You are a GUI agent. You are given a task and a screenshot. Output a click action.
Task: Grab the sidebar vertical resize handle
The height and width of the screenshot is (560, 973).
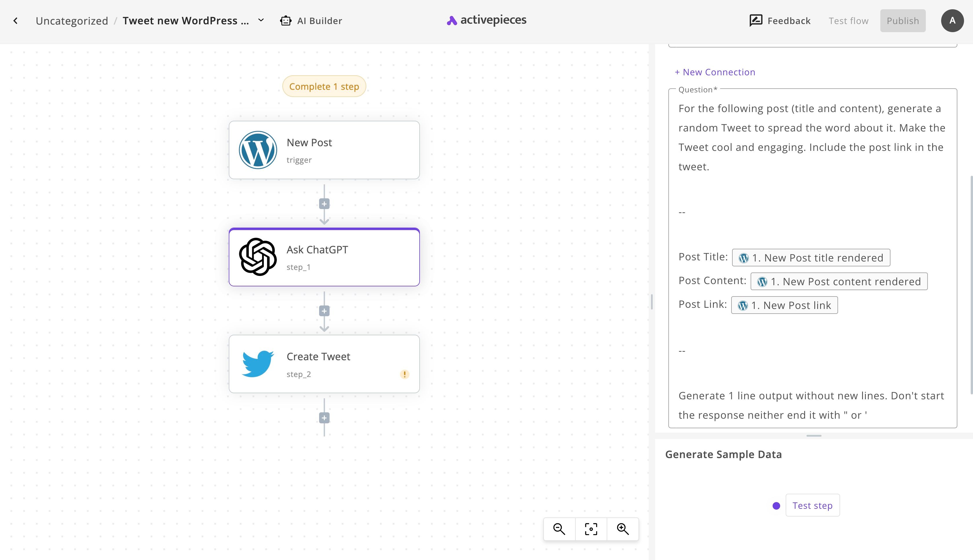652,302
